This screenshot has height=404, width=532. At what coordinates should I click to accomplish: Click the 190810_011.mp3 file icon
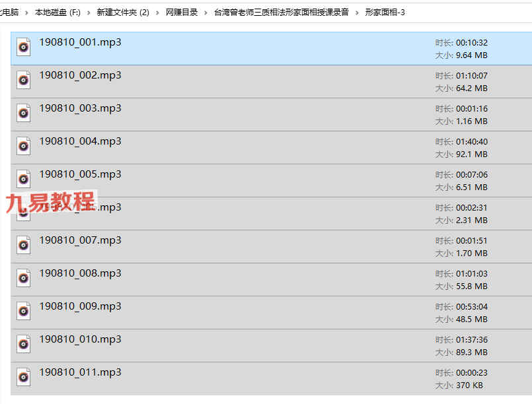point(23,377)
